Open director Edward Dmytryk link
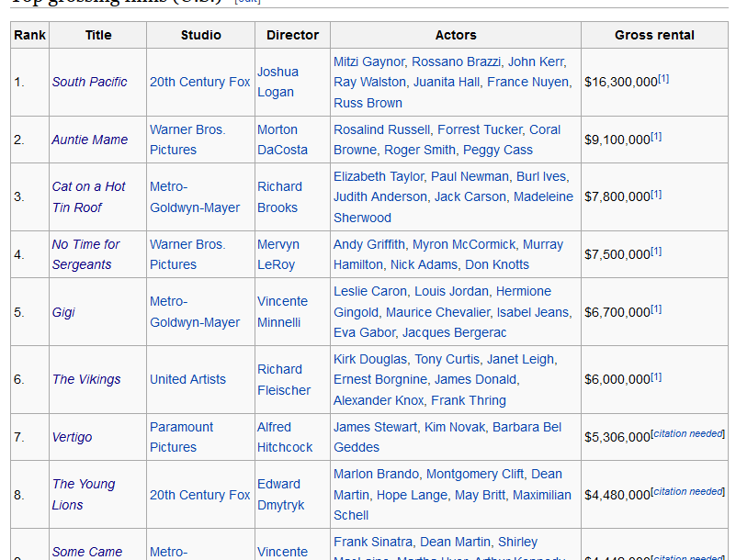 [280, 494]
